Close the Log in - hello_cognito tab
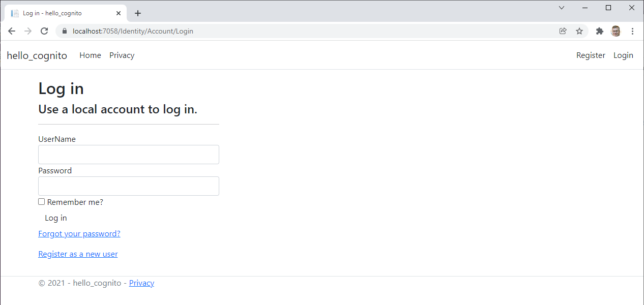The width and height of the screenshot is (644, 305). click(x=119, y=13)
